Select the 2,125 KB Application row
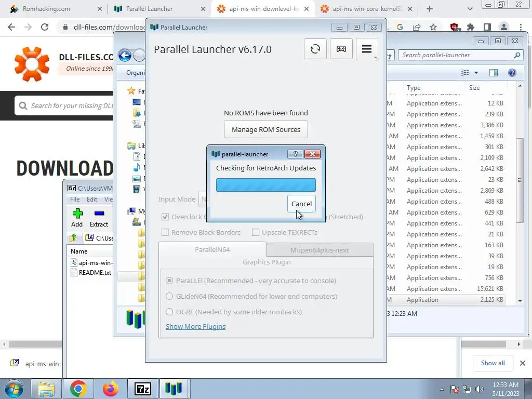 click(x=445, y=300)
